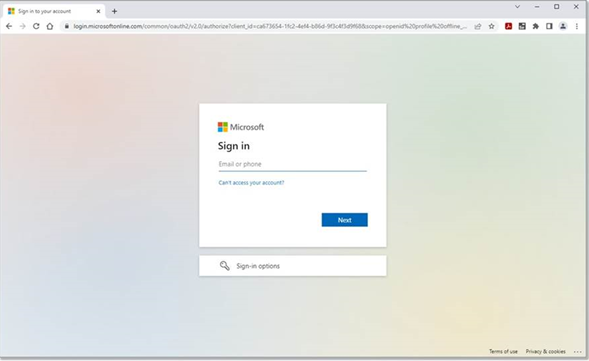Share this page from the address bar

pos(478,26)
